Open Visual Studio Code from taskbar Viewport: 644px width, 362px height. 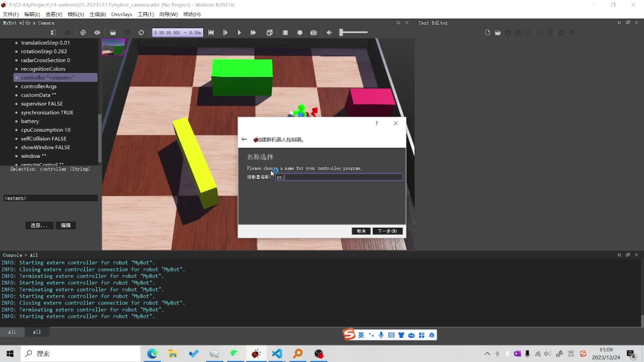coord(277,354)
